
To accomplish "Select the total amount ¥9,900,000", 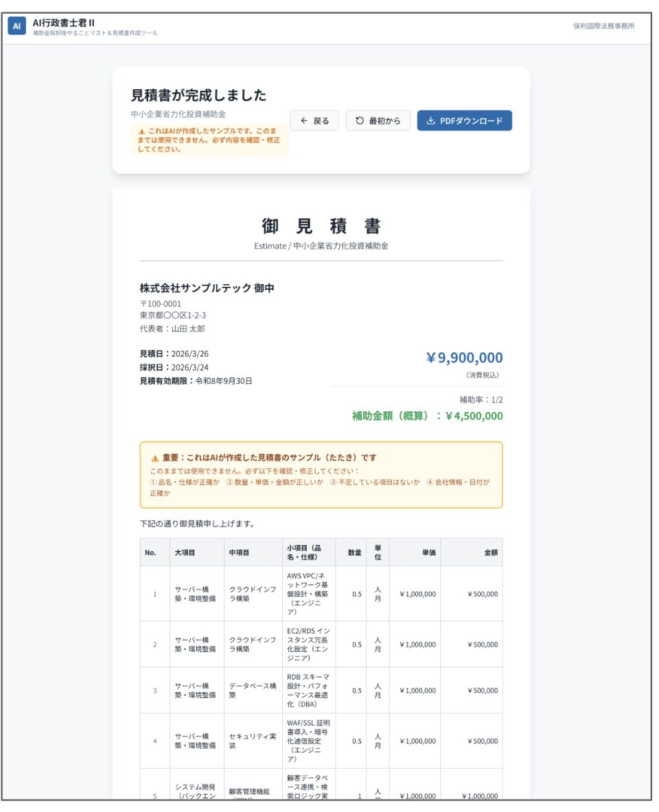I will [464, 358].
